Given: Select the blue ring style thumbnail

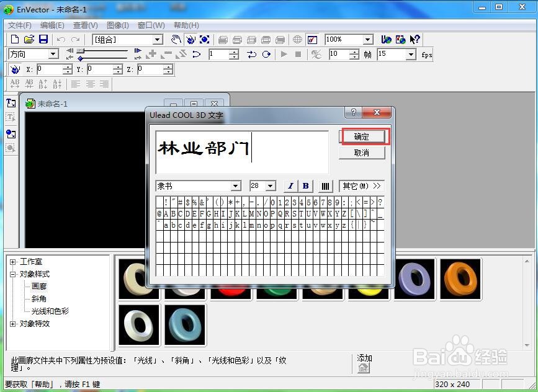Looking at the screenshot, I should tap(186, 325).
